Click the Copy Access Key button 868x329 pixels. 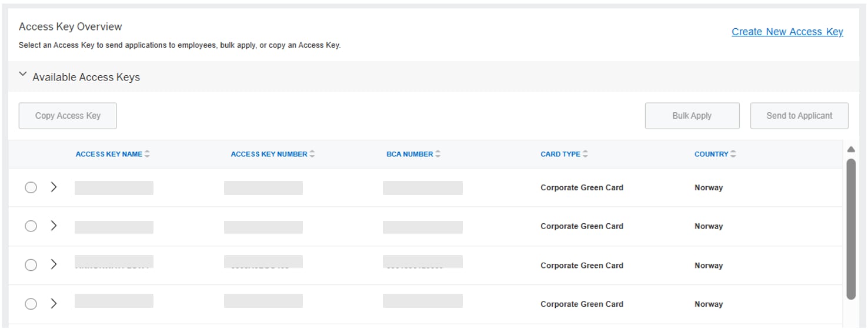(x=68, y=116)
